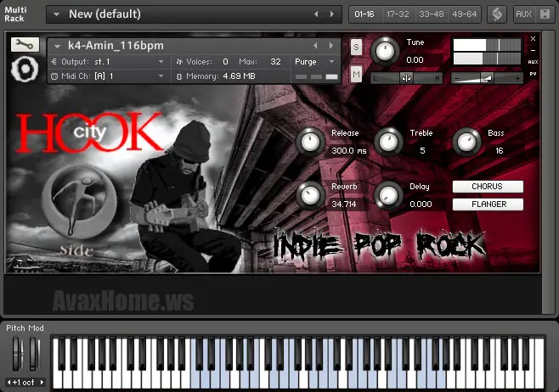Viewport: 559px width, 392px height.
Task: Open the Multi Rack preset dropdown arrow
Action: (x=56, y=14)
